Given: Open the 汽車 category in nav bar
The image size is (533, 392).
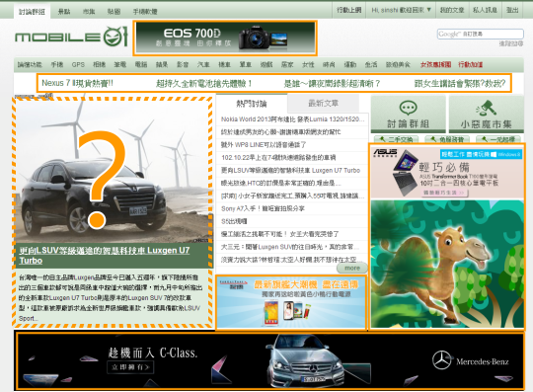Looking at the screenshot, I should 203,64.
